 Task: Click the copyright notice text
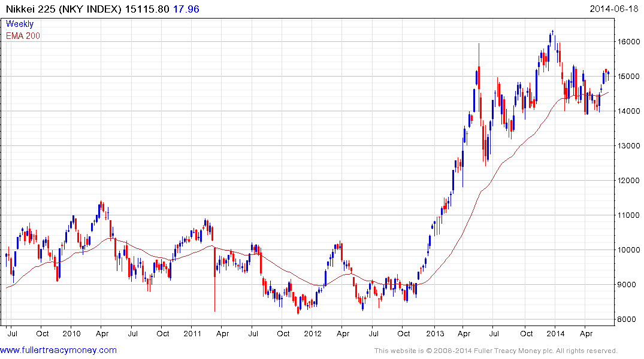click(x=496, y=351)
